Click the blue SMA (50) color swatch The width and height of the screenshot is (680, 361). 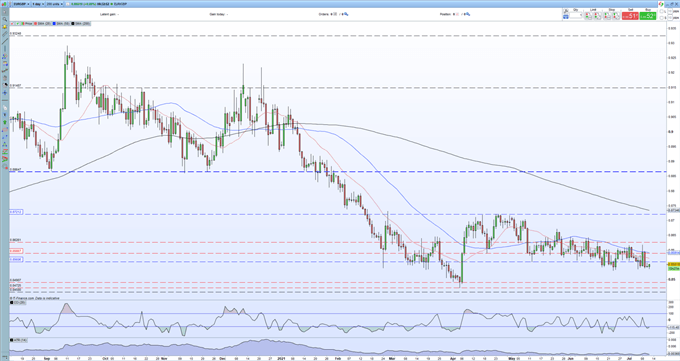(54, 23)
